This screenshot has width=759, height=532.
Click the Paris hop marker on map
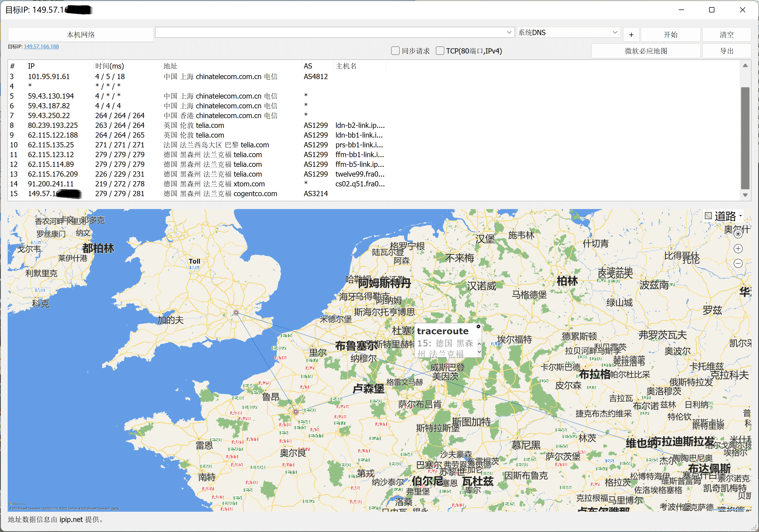(295, 412)
